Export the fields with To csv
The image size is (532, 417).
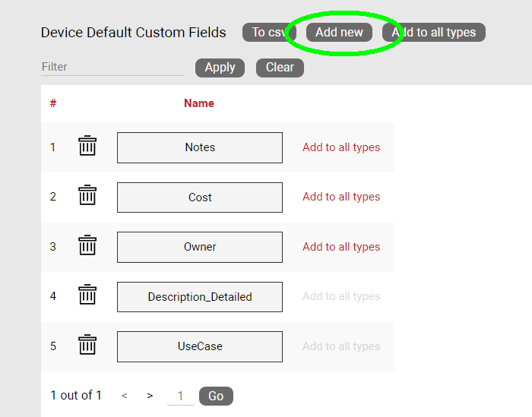click(x=269, y=33)
